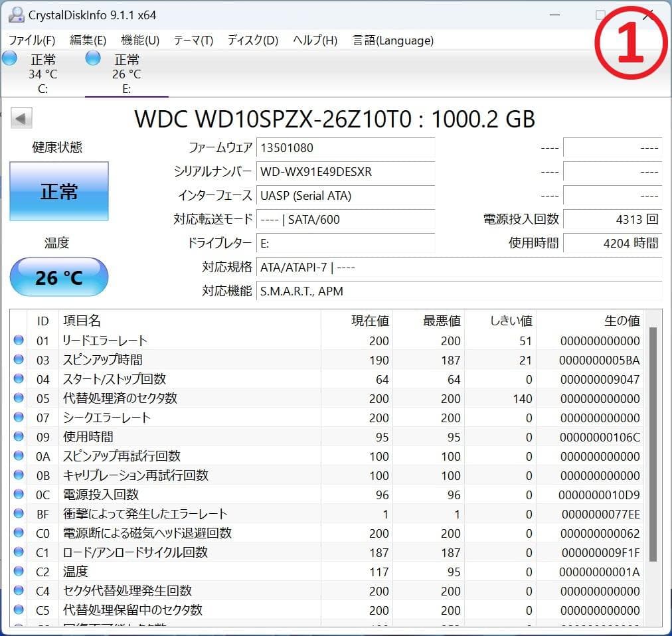Click the status indicator next to スピンアップ時間

point(19,360)
